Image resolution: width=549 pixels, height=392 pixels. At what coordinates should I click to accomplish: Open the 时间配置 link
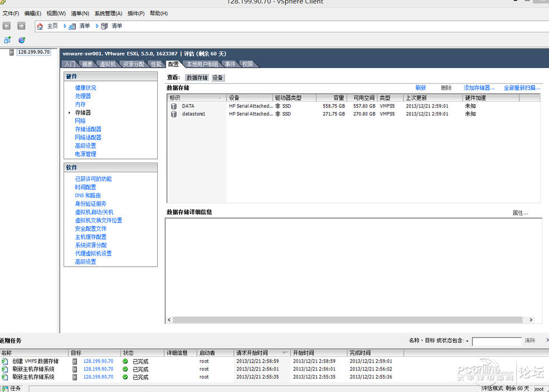coord(85,187)
